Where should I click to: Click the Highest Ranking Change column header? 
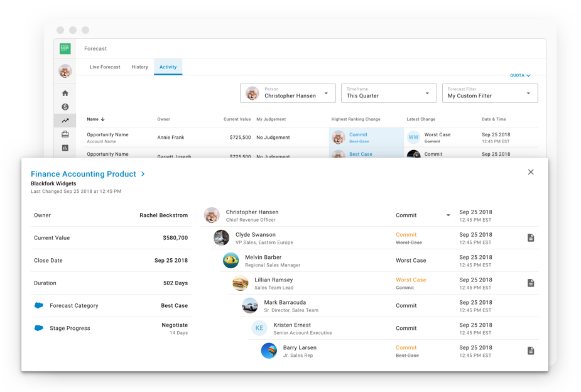coord(356,119)
